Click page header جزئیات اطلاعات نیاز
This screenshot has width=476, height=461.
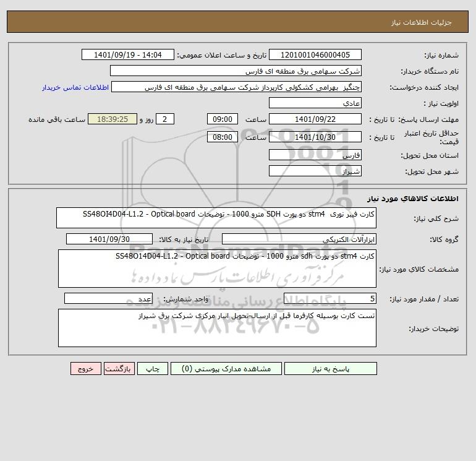[422, 22]
